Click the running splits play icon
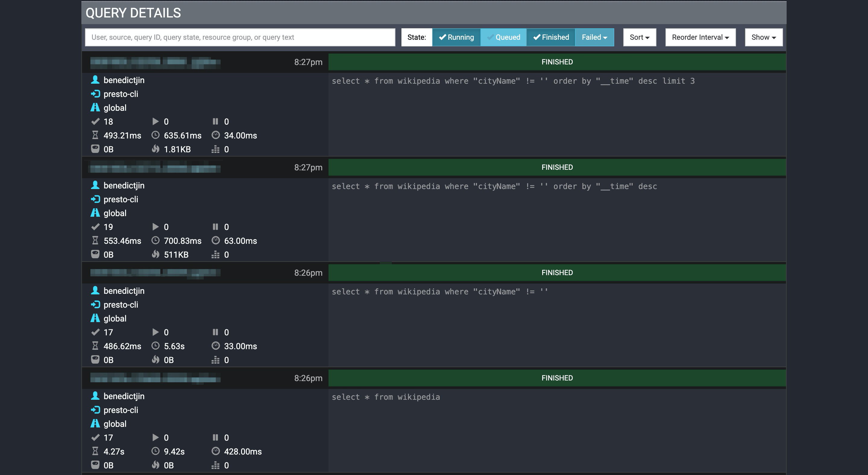This screenshot has height=475, width=868. pos(156,122)
